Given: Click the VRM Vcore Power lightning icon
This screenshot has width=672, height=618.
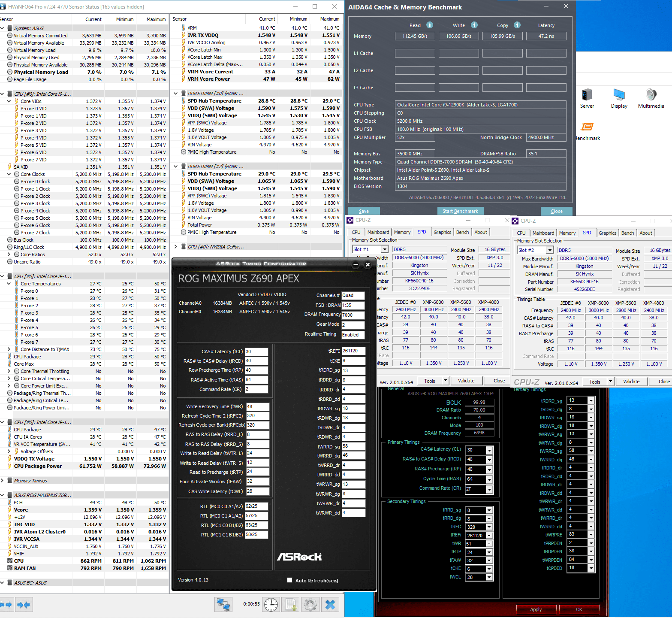Looking at the screenshot, I should coord(184,79).
